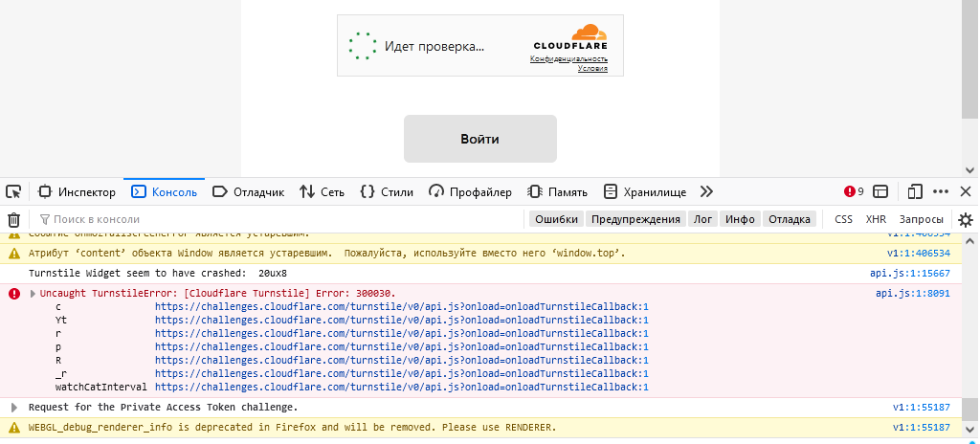Open devtools three-dot options menu
The image size is (980, 444).
pos(941,191)
